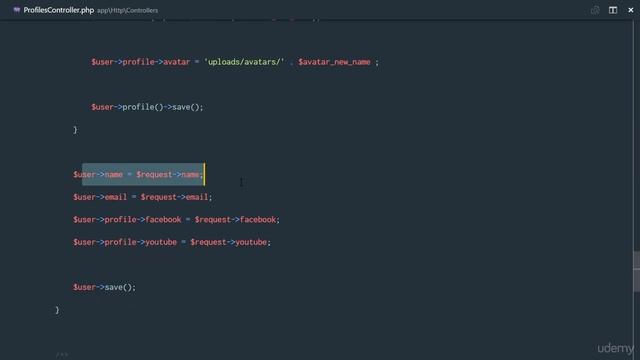Click the $user->profile->facebook assignment line
This screenshot has height=360, width=640.
coord(176,220)
